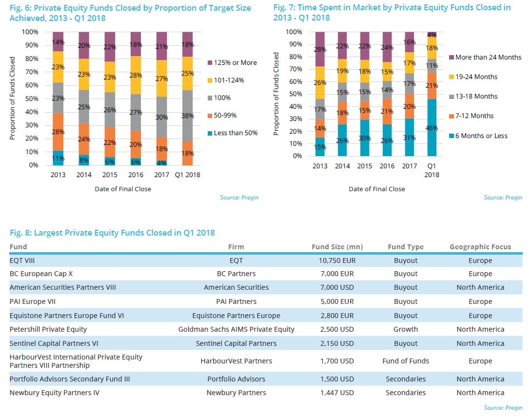Follow the 'Source: Preqin' link below the Fig. 8 table
532x420 pixels.
[503, 407]
